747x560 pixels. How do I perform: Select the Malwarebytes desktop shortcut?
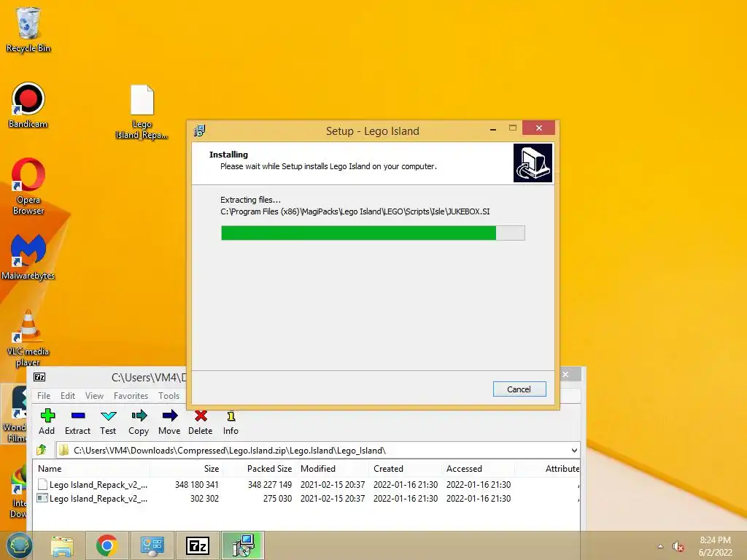28,257
